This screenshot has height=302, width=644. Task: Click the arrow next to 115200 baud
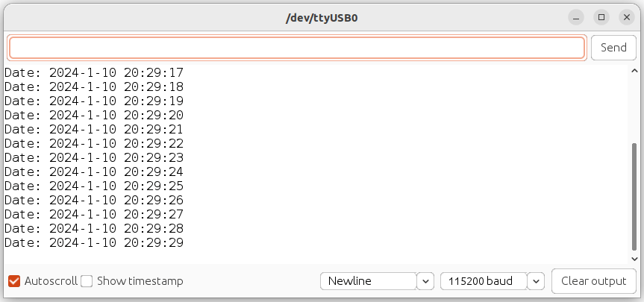pos(537,281)
